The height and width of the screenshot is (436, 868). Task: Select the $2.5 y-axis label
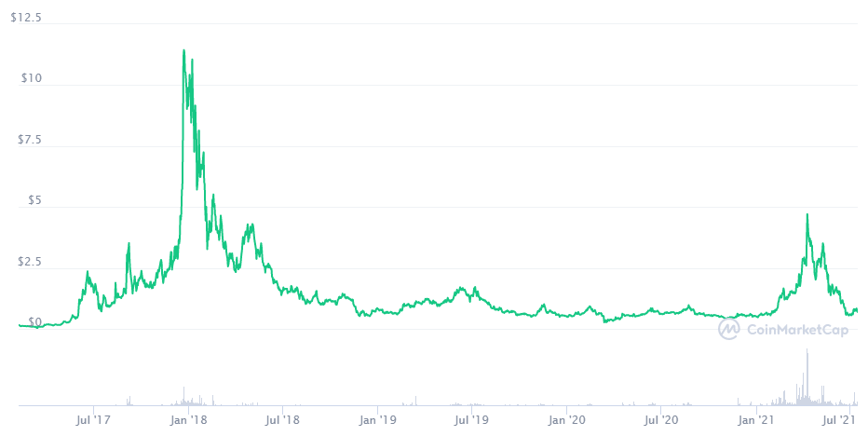pyautogui.click(x=29, y=262)
